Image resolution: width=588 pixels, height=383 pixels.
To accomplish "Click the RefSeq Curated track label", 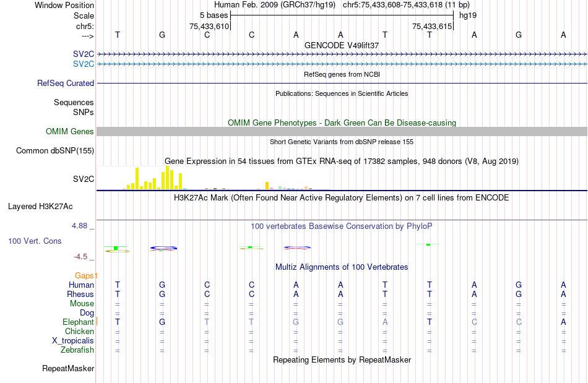I will click(x=66, y=83).
